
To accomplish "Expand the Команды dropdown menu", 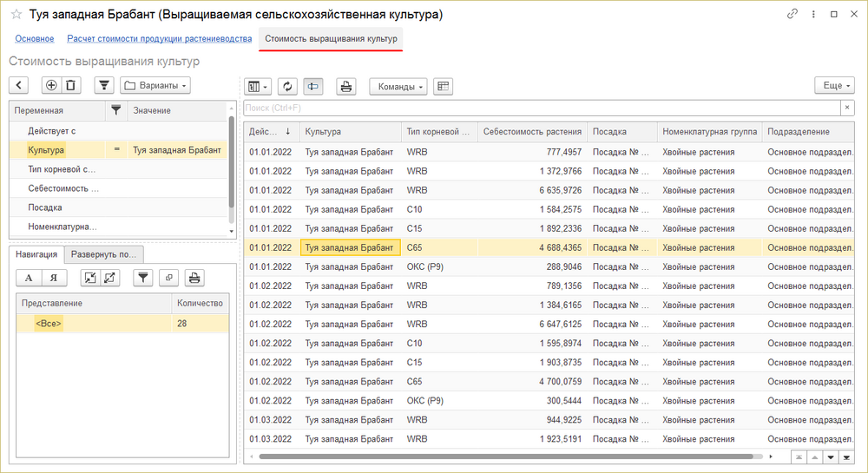I will (x=398, y=86).
